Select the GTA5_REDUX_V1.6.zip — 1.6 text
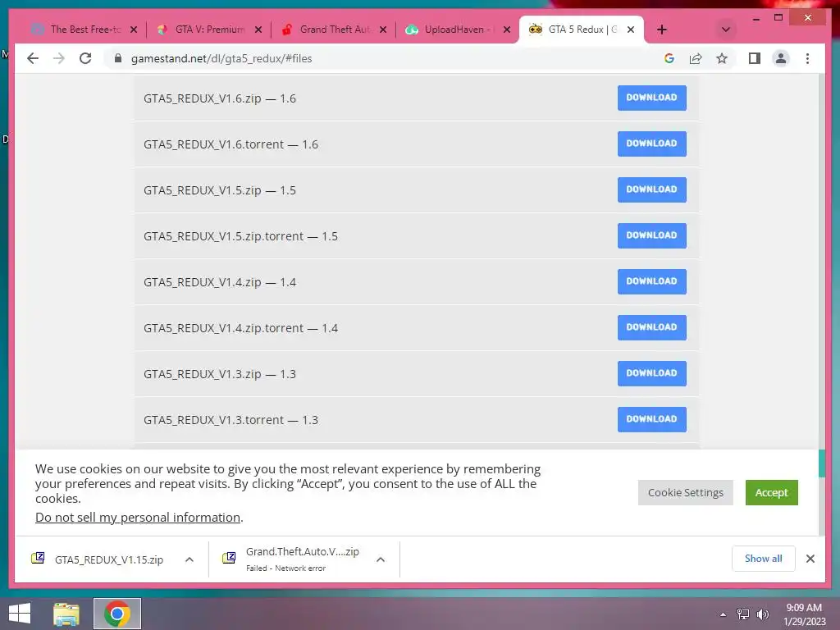The width and height of the screenshot is (840, 630). point(220,98)
